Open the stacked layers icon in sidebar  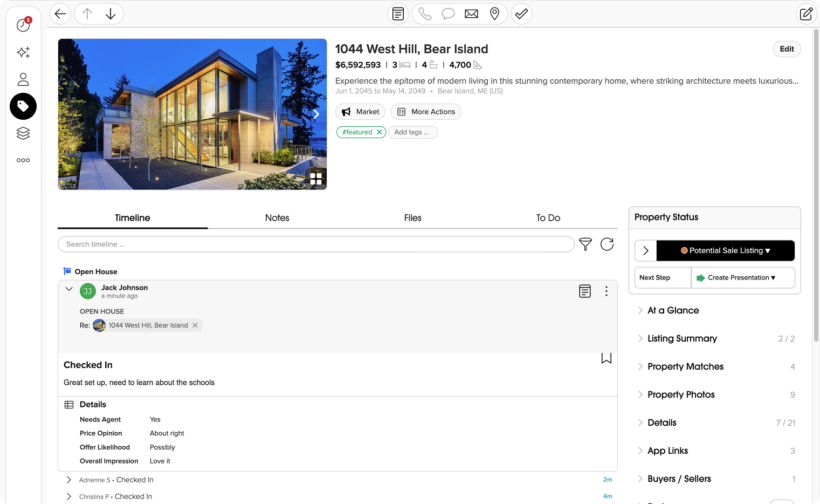pos(23,133)
